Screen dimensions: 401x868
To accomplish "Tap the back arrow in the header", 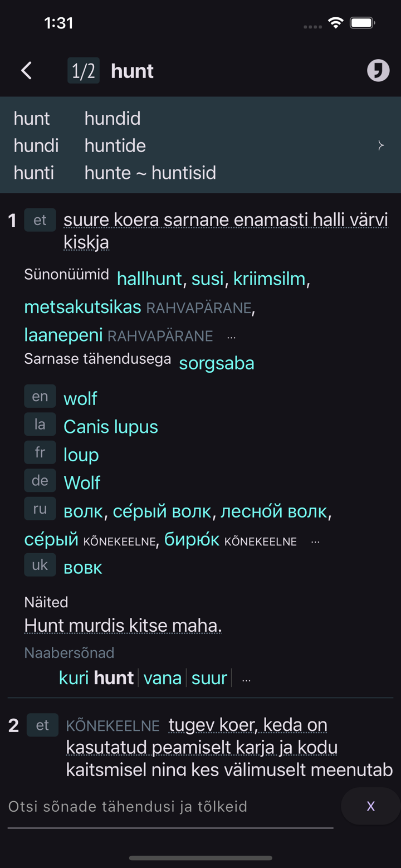I will coord(26,71).
